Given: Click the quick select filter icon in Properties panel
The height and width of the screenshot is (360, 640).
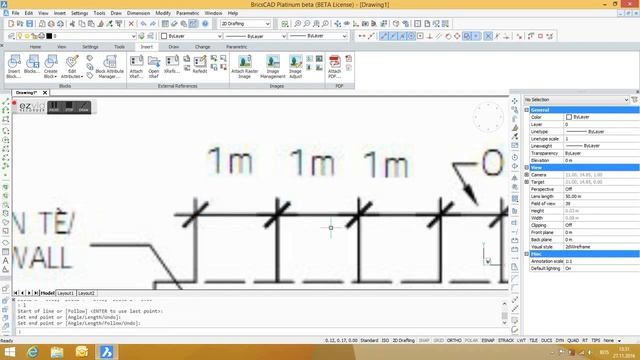Looking at the screenshot, I should pyautogui.click(x=634, y=100).
